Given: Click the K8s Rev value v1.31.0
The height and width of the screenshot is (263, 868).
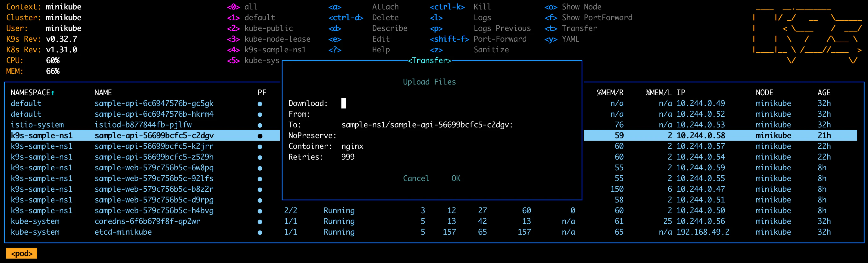Looking at the screenshot, I should 62,50.
